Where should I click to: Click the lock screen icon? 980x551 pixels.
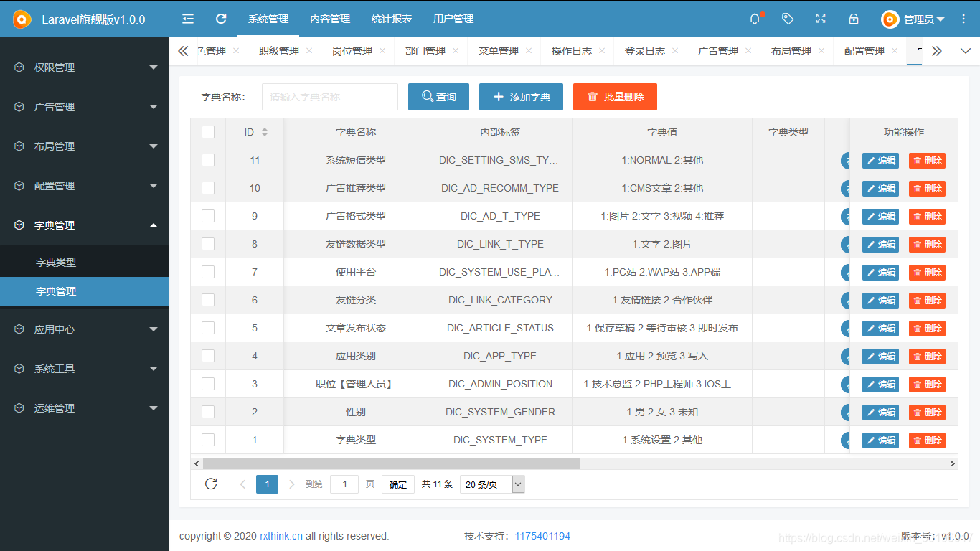tap(854, 19)
